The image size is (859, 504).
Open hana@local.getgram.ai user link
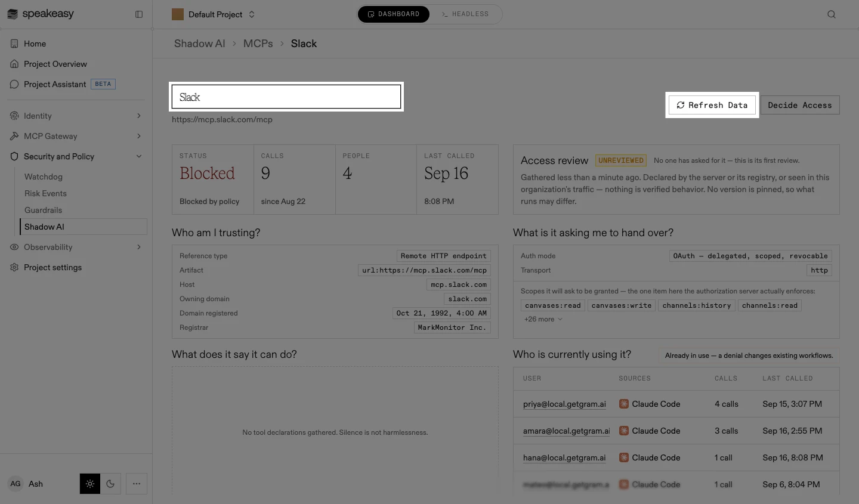[564, 457]
